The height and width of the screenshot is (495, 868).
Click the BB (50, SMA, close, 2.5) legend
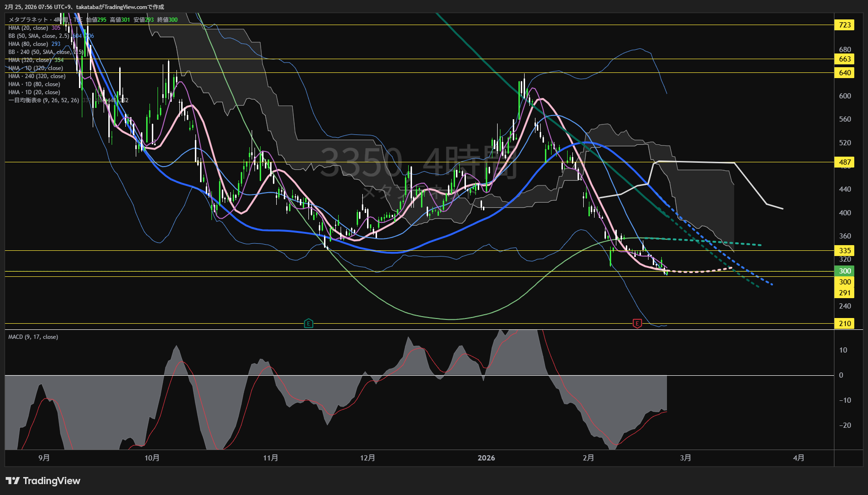39,36
